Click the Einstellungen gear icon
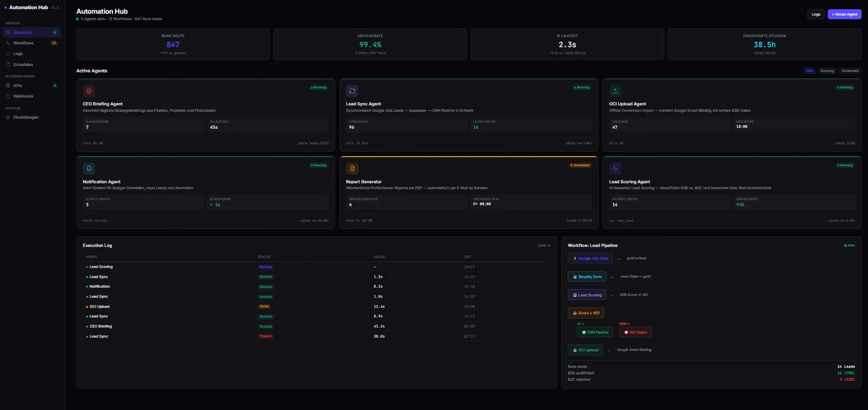 8,117
